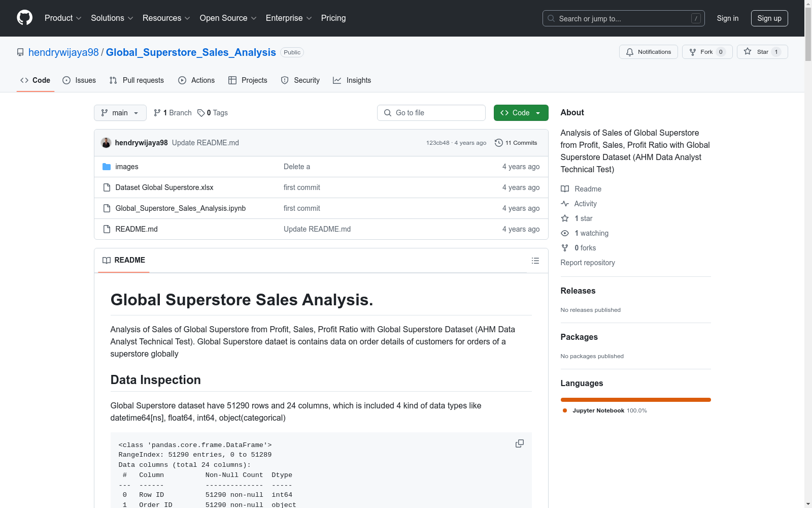
Task: Open the Security tab
Action: (x=300, y=80)
